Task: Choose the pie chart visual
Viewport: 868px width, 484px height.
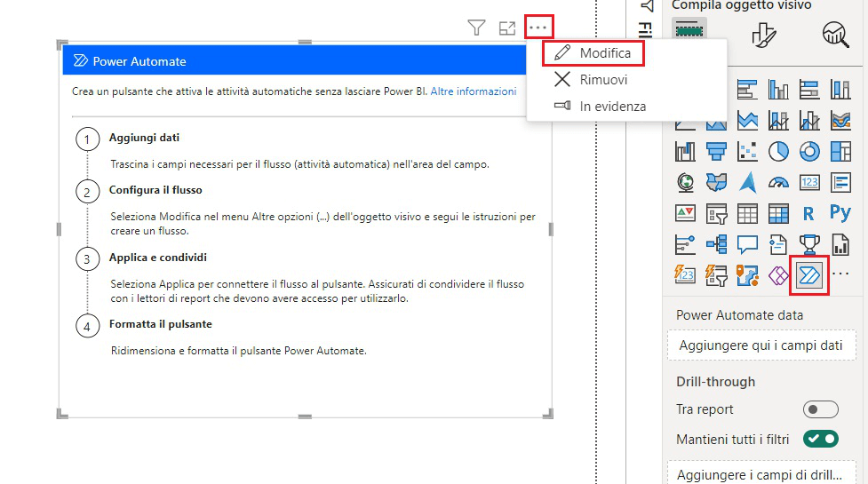Action: 777,152
